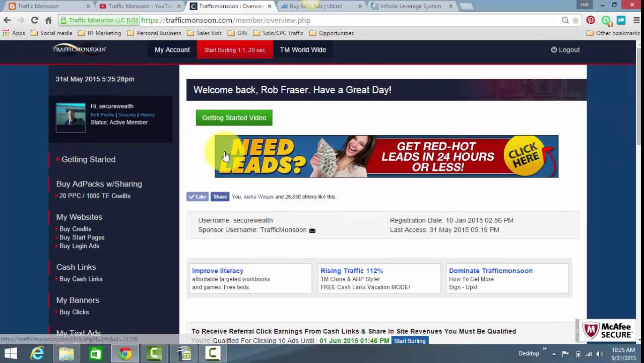Open the first Camtasia taskbar icon
This screenshot has width=644, height=363.
[x=154, y=353]
